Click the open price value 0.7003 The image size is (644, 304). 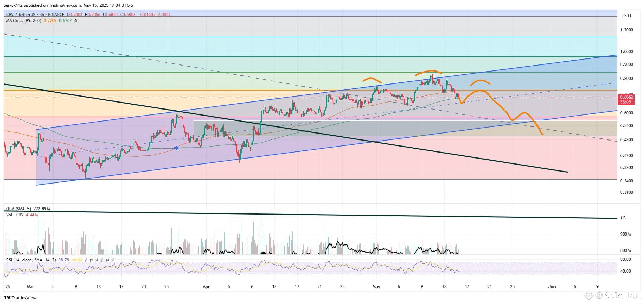point(76,15)
